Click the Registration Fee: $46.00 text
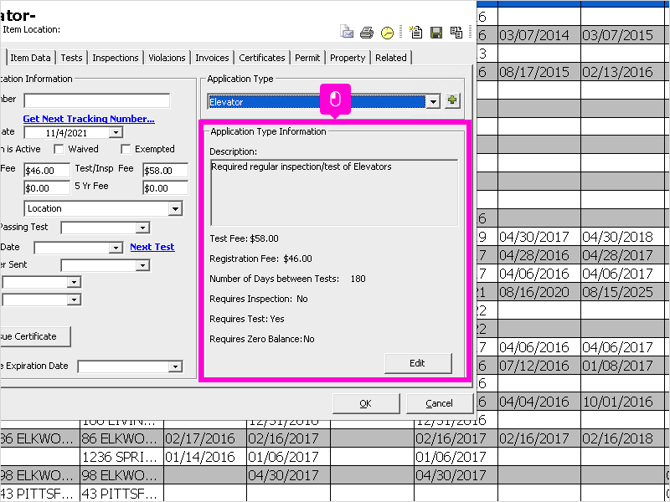The width and height of the screenshot is (670, 502). [261, 258]
